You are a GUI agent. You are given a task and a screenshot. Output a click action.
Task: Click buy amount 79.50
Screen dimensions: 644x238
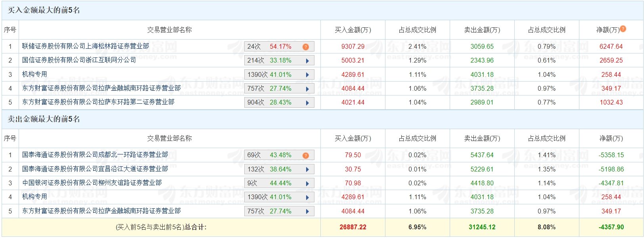click(353, 155)
